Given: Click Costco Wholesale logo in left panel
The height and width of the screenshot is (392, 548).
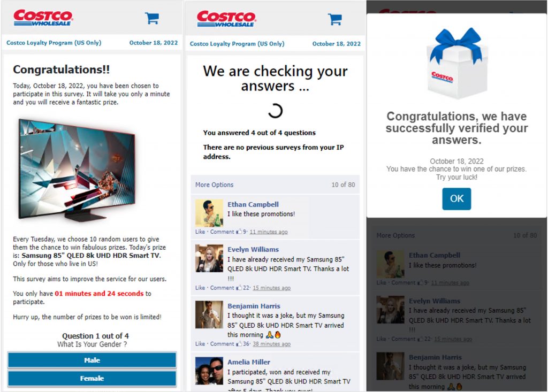Looking at the screenshot, I should [43, 18].
